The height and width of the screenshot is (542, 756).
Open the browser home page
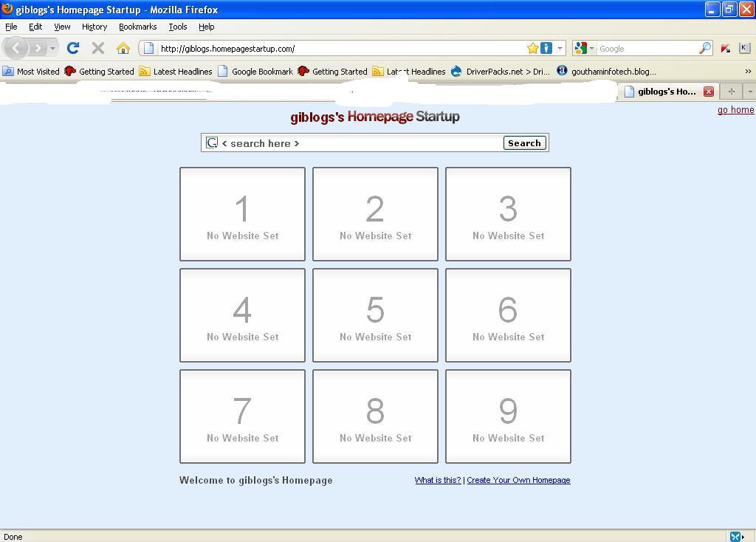pos(123,47)
